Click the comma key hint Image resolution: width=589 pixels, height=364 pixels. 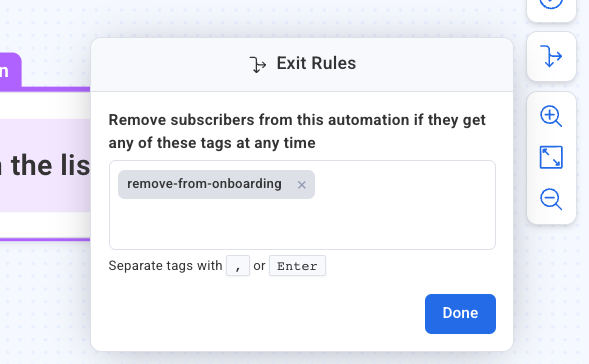point(238,266)
